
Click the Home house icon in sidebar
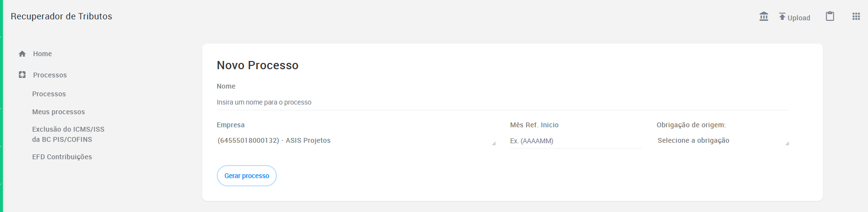pos(22,54)
